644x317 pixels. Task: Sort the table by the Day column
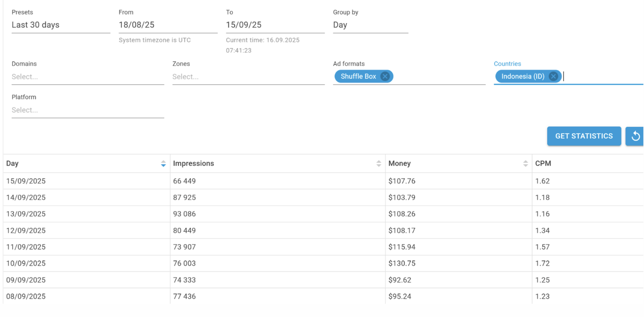(163, 164)
